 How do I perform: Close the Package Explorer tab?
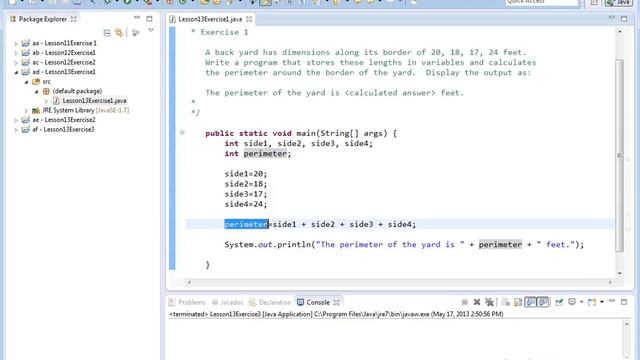pos(73,19)
